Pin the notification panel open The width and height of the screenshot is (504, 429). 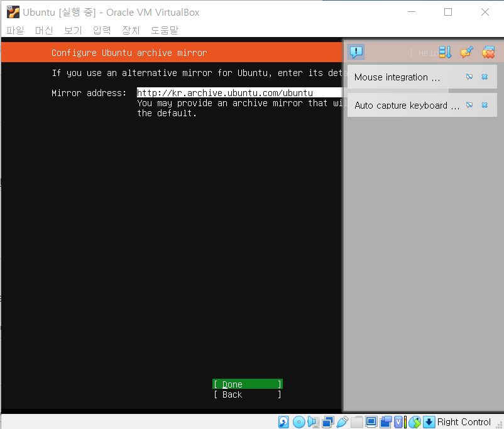click(467, 52)
